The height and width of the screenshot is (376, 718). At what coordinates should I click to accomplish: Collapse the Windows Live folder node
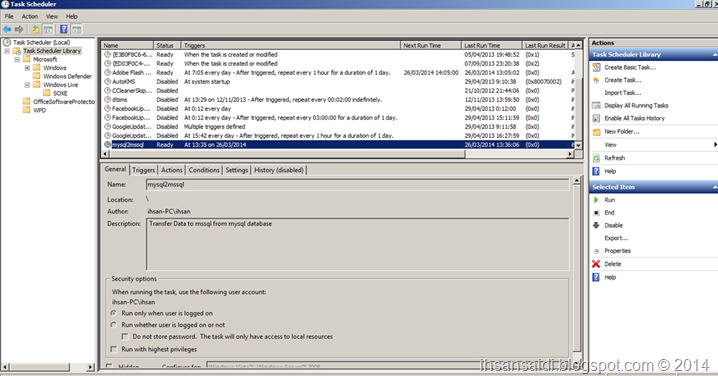pos(27,85)
